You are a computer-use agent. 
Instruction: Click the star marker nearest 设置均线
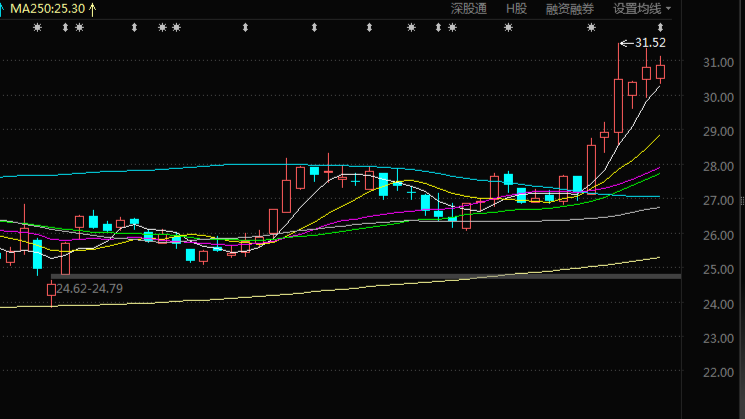pyautogui.click(x=591, y=28)
